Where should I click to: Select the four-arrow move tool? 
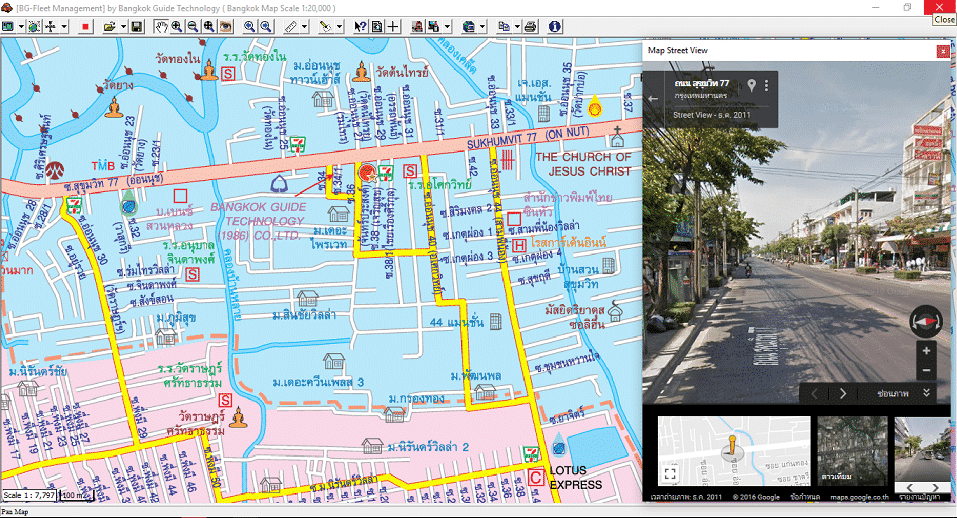[x=51, y=26]
